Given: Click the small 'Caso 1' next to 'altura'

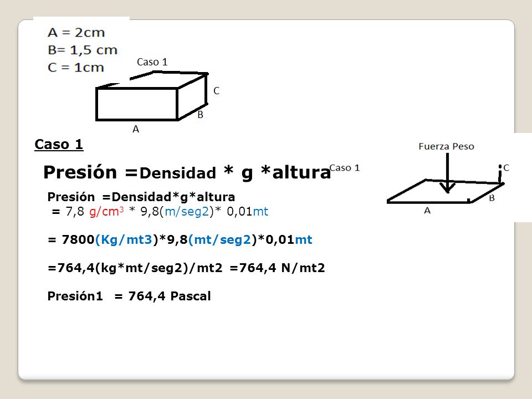Looking at the screenshot, I should coord(344,168).
